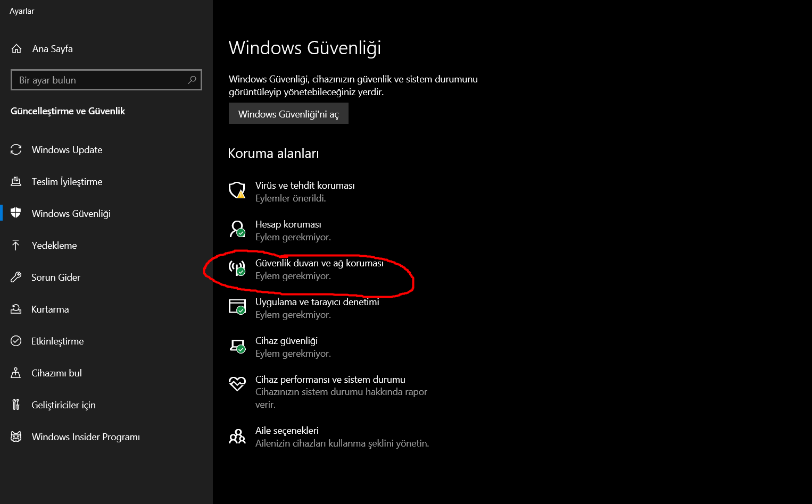
Task: Open Cihaz performansı ve sistem durumu
Action: point(330,380)
